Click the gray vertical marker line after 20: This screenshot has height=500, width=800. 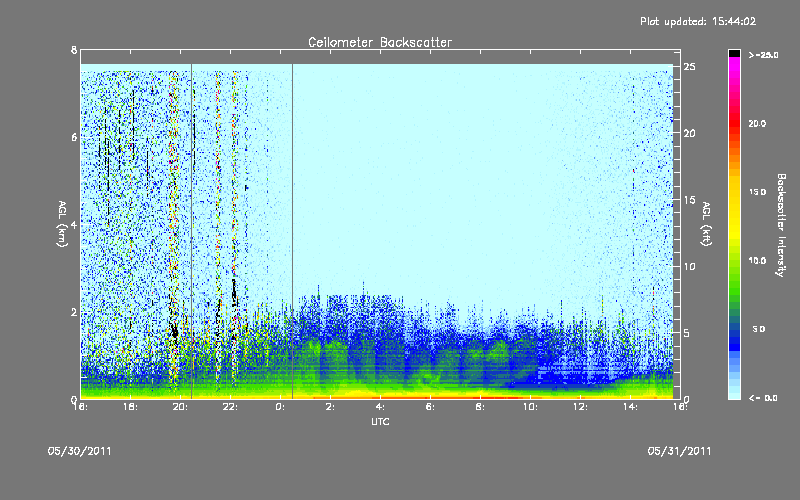point(191,231)
